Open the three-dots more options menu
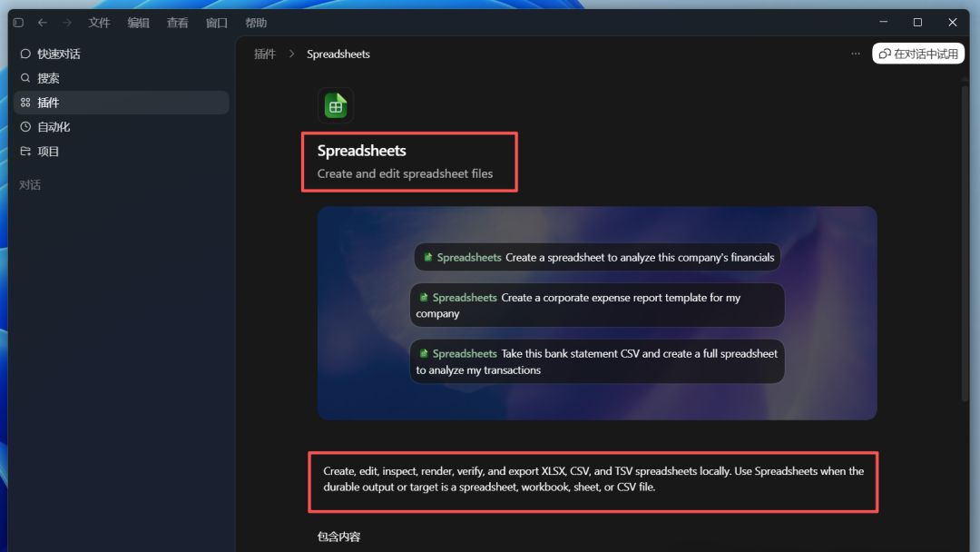This screenshot has width=980, height=552. (856, 54)
